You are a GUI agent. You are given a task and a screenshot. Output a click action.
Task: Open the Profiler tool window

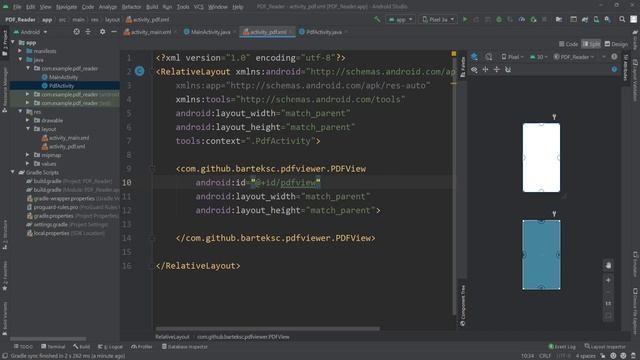point(142,347)
